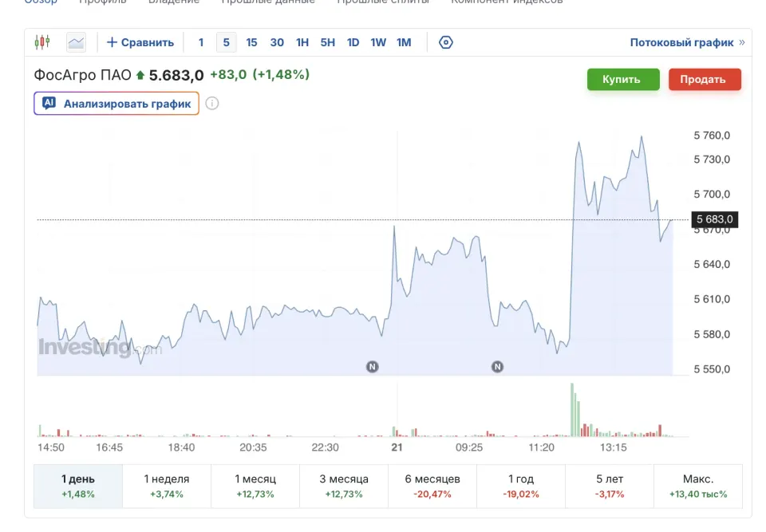Click the 14:50 time axis label
The width and height of the screenshot is (766, 532).
[51, 447]
